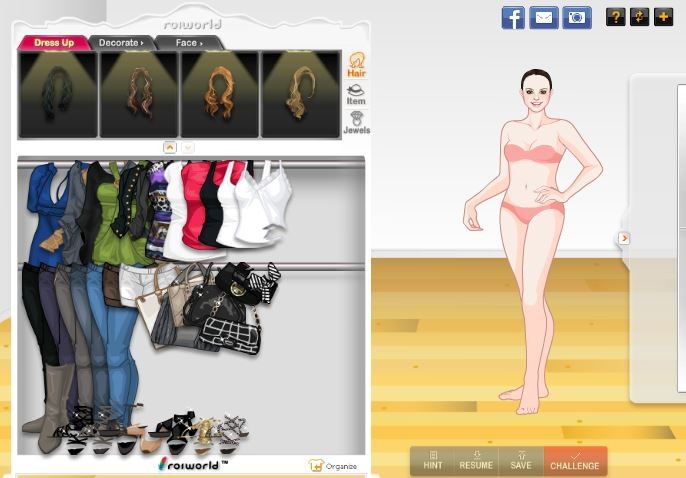Expand side panel with orange arrow
Viewport: 686px width, 478px height.
(x=624, y=238)
